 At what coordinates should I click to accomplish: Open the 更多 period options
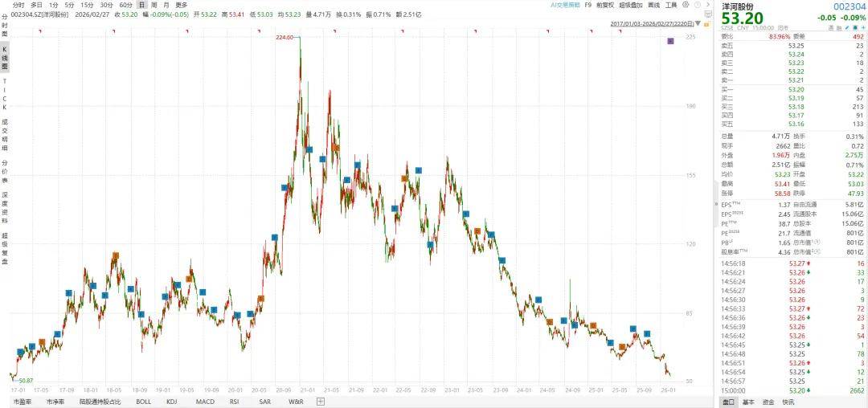[182, 5]
